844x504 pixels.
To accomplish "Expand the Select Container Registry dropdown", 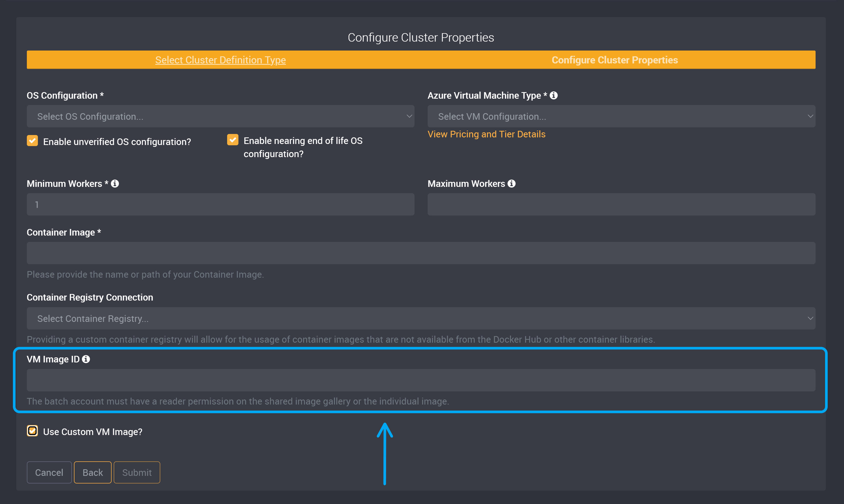I will point(421,318).
